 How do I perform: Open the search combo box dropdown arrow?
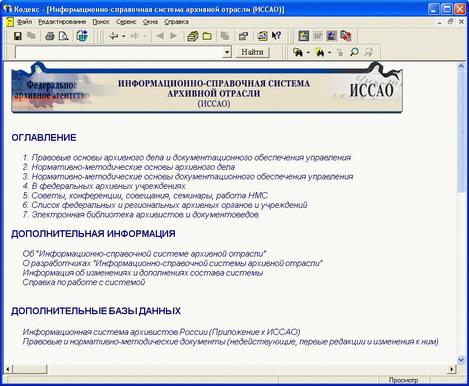click(227, 52)
